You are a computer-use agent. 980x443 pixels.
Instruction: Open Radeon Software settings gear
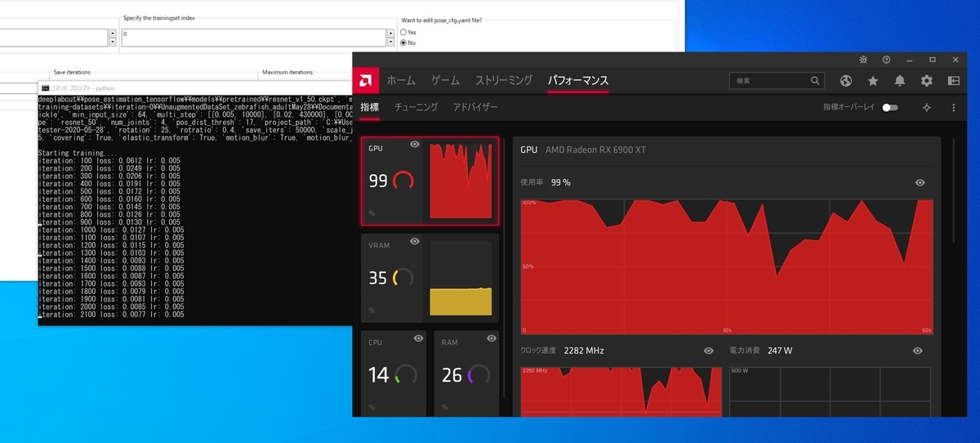[x=927, y=81]
